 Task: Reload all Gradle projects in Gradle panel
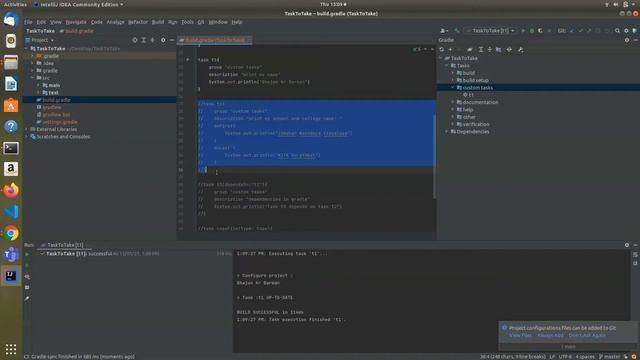coord(442,49)
